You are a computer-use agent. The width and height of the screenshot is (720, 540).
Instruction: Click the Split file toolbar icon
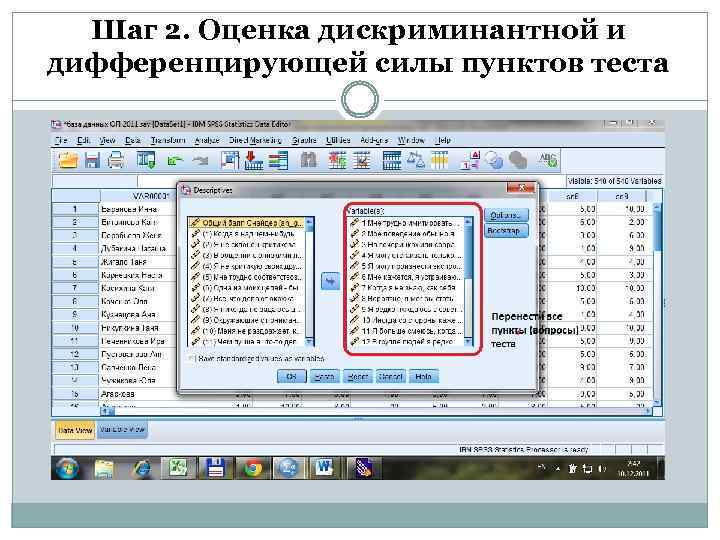tap(392, 161)
